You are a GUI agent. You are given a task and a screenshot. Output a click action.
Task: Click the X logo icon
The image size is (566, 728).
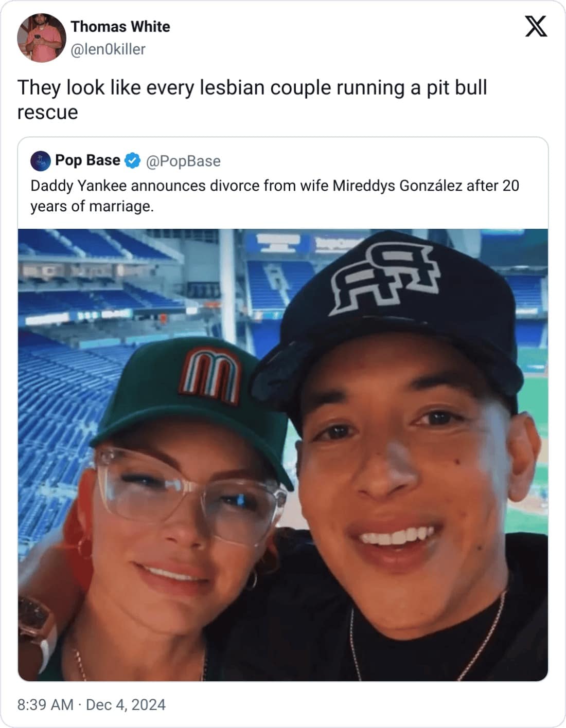coord(536,26)
